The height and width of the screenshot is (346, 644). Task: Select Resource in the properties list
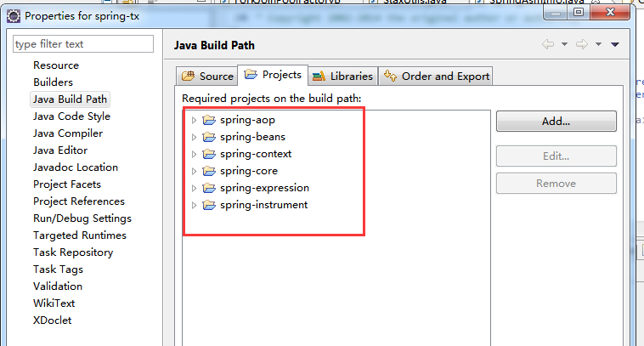click(x=56, y=65)
